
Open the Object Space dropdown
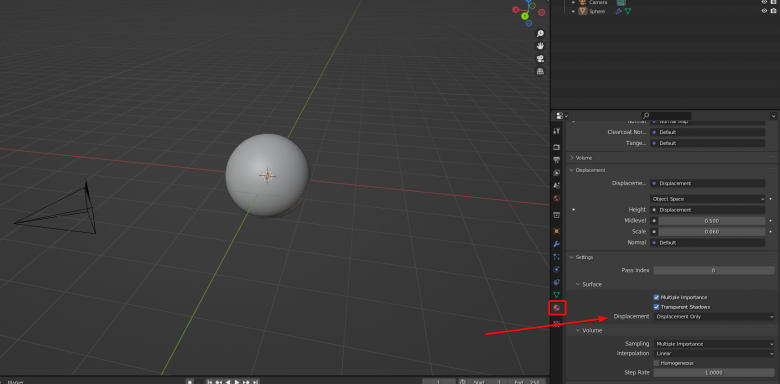(708, 199)
